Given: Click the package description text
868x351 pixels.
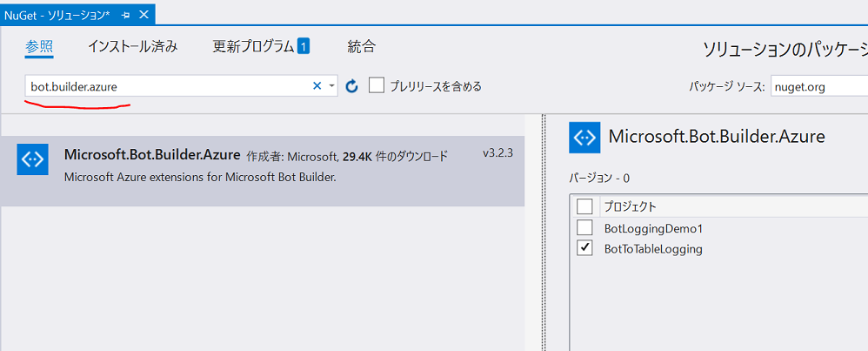Looking at the screenshot, I should pos(200,178).
